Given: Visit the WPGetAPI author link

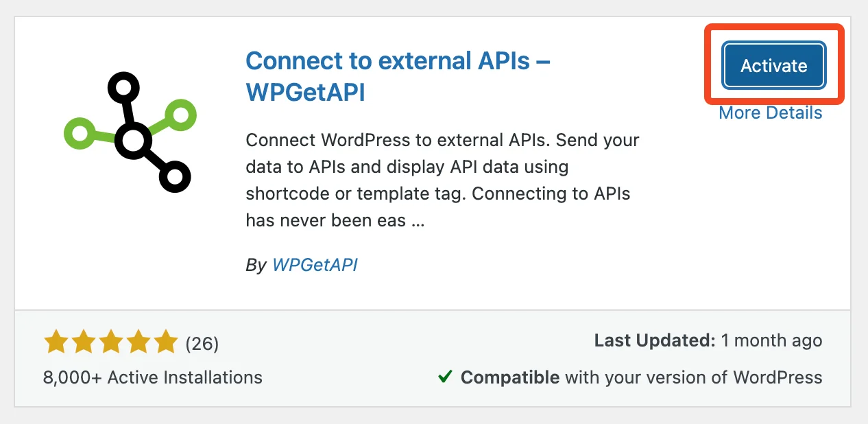Looking at the screenshot, I should 315,265.
